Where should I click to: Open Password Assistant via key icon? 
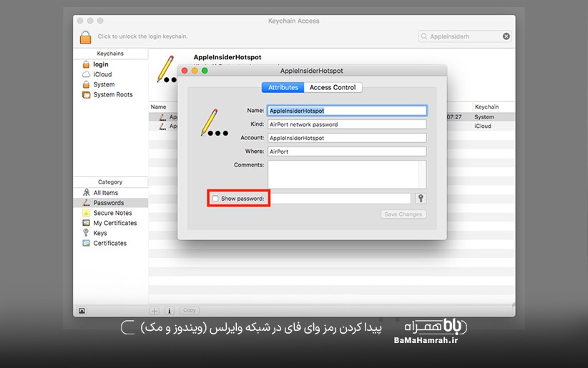tap(421, 199)
